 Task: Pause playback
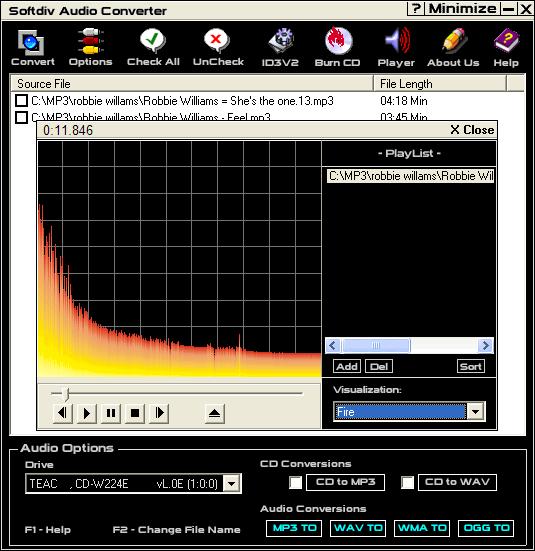pyautogui.click(x=111, y=413)
